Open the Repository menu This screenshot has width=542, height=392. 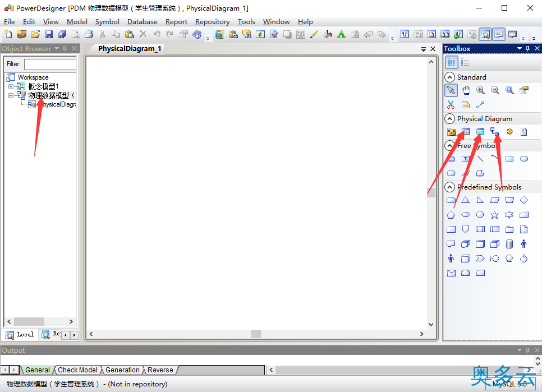click(212, 22)
